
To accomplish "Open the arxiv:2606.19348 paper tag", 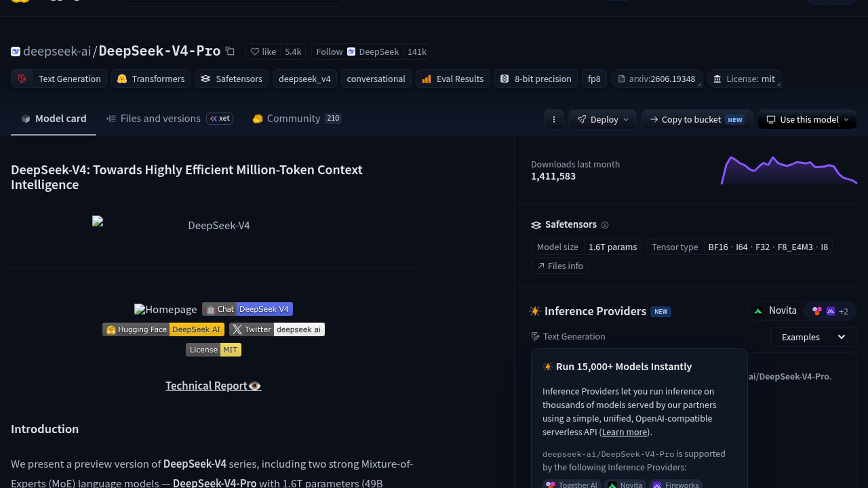I will [657, 79].
